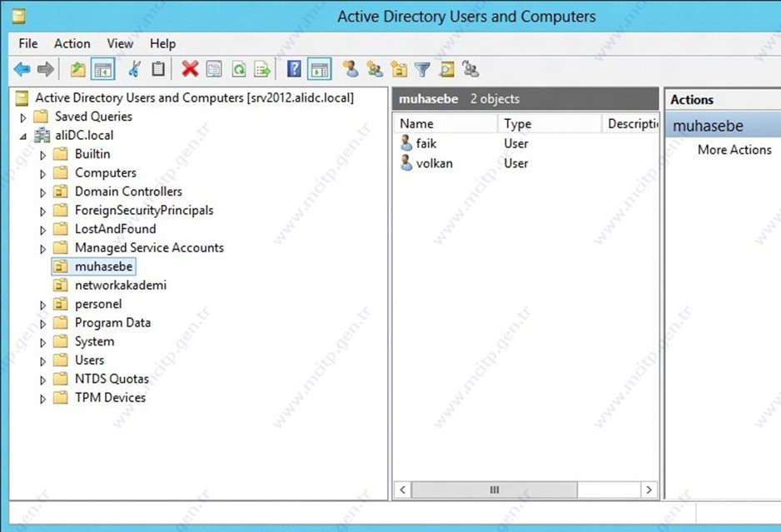Expand the Saved Queries node
Image resolution: width=781 pixels, height=532 pixels.
23,118
